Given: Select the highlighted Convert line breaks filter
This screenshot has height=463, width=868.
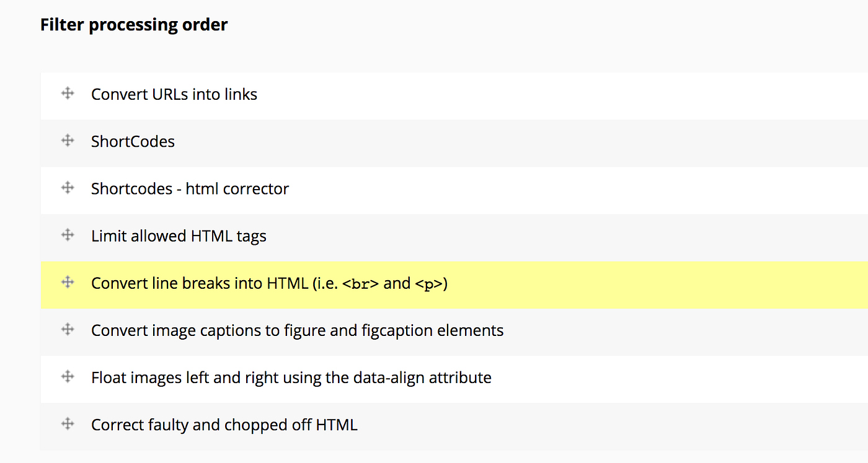Looking at the screenshot, I should [x=270, y=283].
